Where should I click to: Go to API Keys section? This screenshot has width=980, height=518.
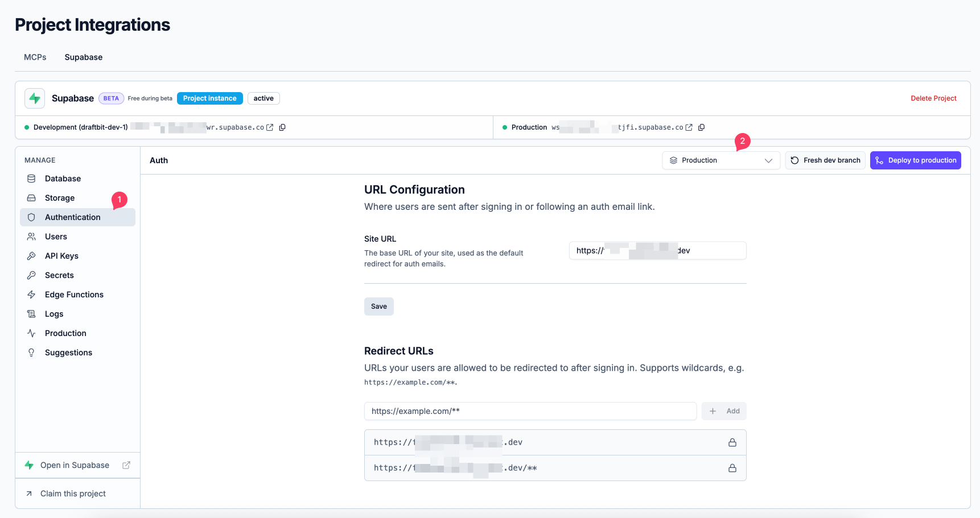77,256
